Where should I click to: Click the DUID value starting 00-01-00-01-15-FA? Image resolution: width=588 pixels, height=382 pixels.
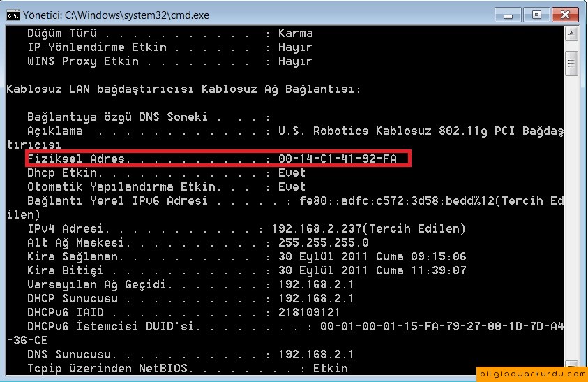click(x=442, y=326)
